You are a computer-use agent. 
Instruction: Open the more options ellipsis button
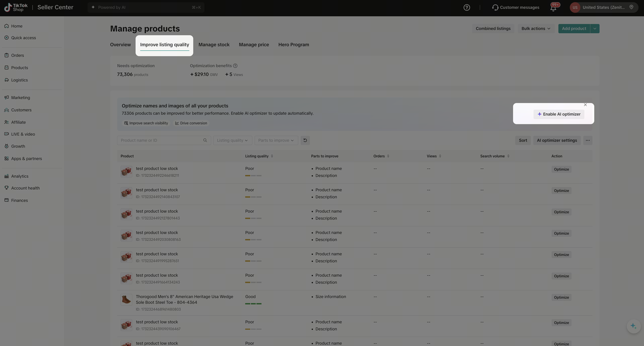588,141
